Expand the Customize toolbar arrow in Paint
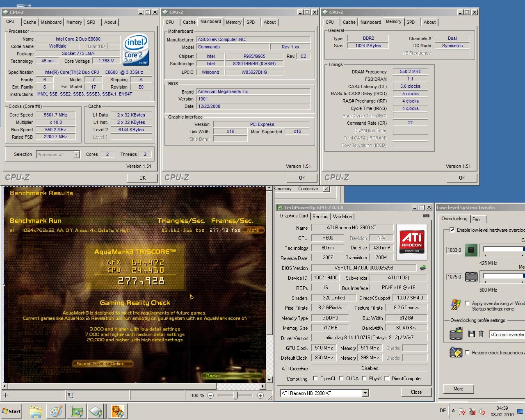Screen dimensions: 525x420 [326, 189]
